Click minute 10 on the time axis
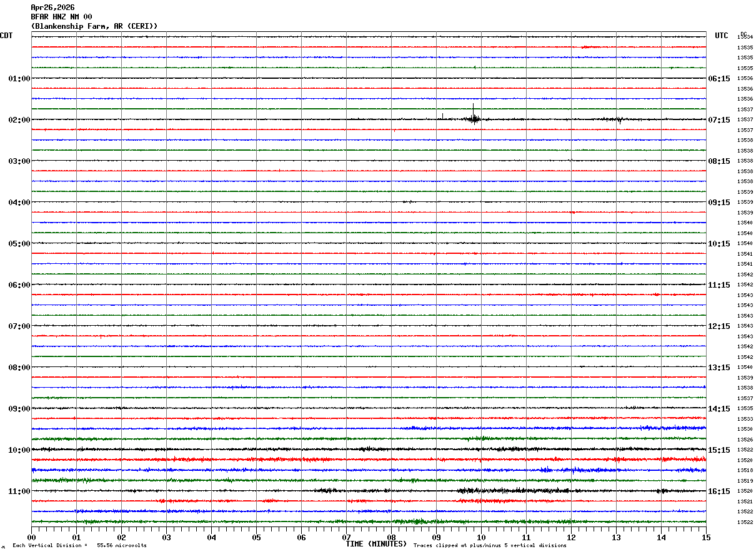The width and height of the screenshot is (756, 554). coord(481,537)
